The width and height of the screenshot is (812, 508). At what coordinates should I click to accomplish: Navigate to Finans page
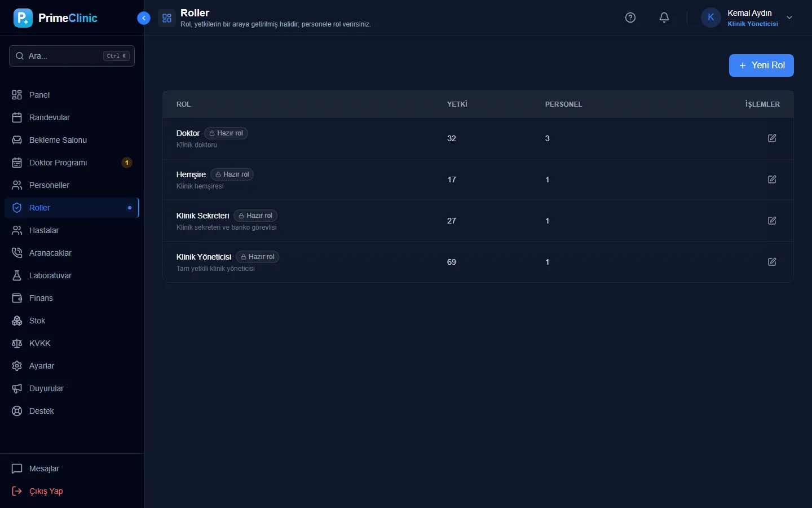pos(72,298)
